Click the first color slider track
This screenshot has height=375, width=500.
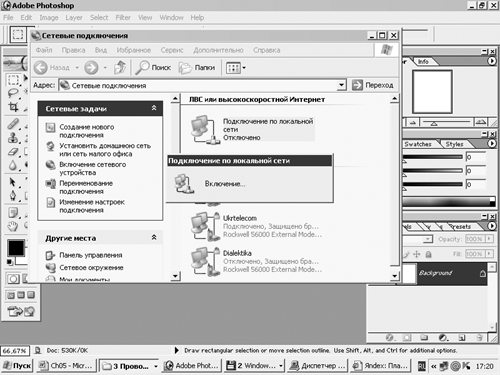click(433, 157)
